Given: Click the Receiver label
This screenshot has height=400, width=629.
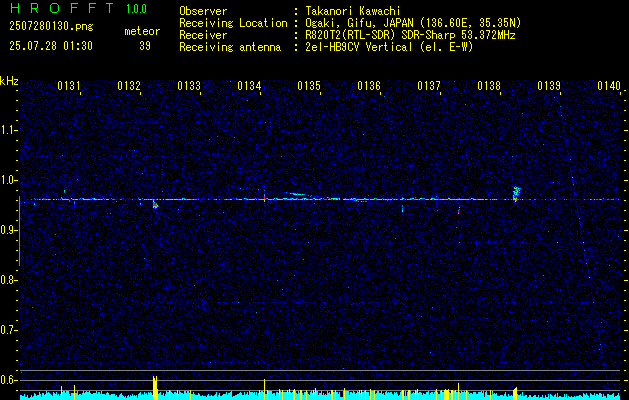Looking at the screenshot, I should click(x=203, y=35).
